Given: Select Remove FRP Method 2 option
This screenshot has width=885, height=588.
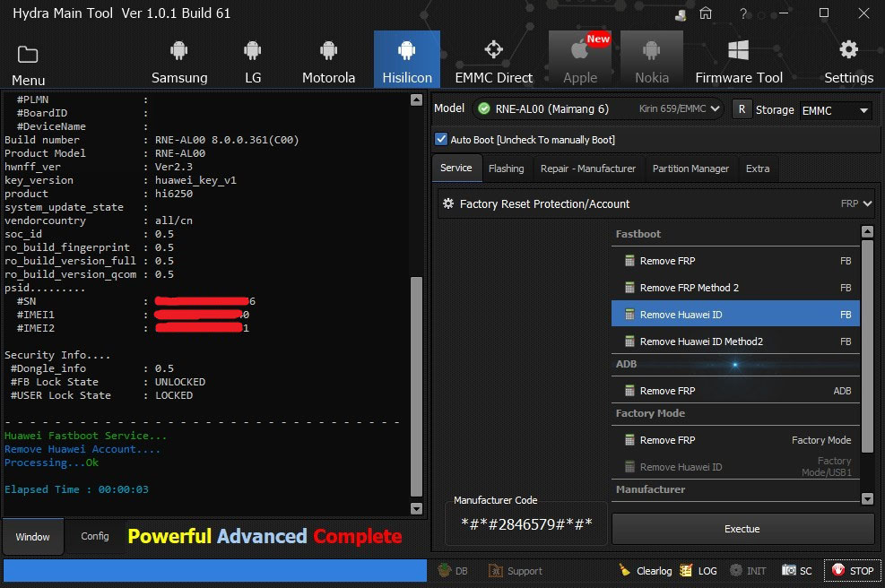Looking at the screenshot, I should (689, 288).
